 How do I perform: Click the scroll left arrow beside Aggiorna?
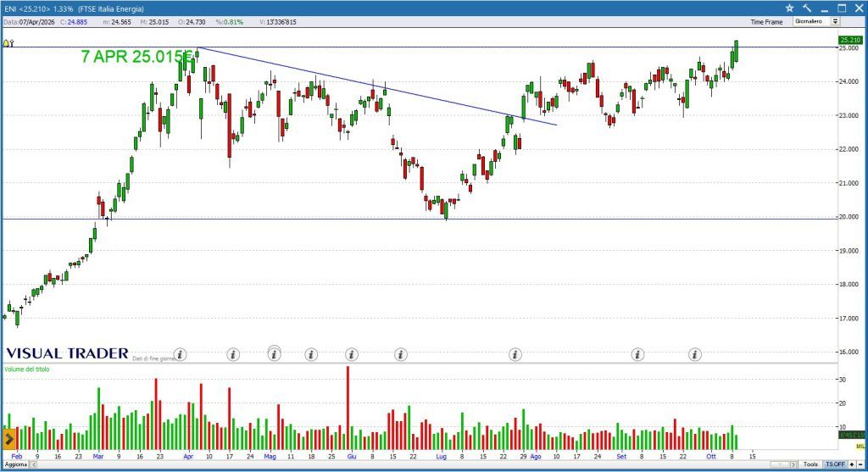(x=33, y=464)
